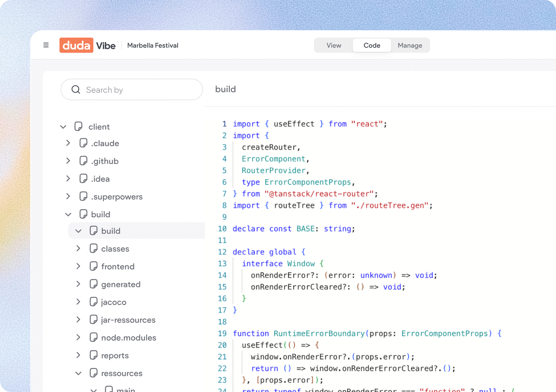Select the classes tree row label
Screen dimensions: 556x392
(x=115, y=249)
